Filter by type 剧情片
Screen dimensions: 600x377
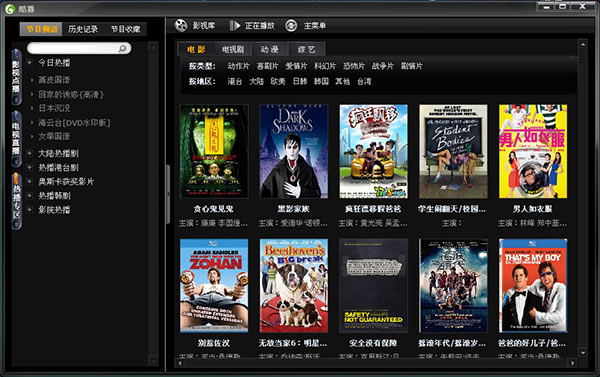[412, 66]
